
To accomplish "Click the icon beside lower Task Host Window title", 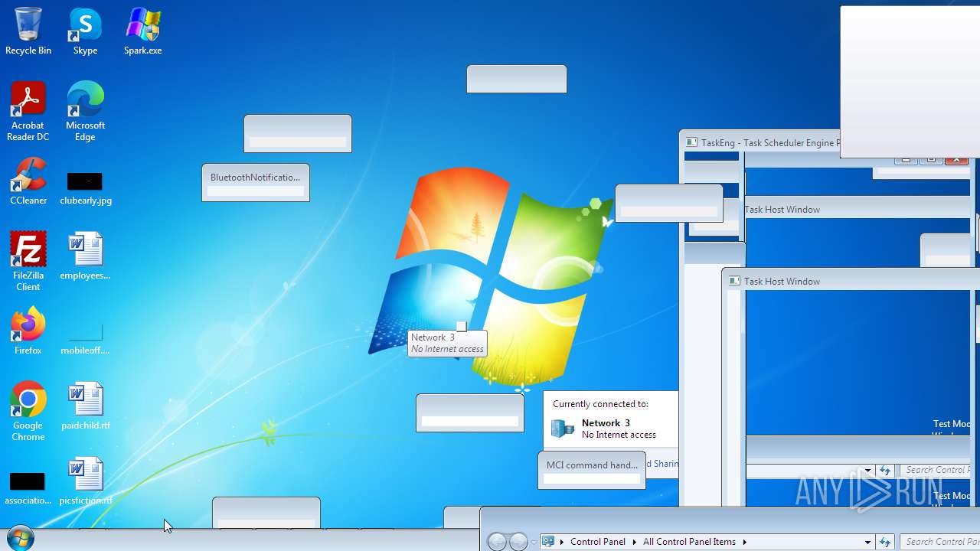I will 734,282.
